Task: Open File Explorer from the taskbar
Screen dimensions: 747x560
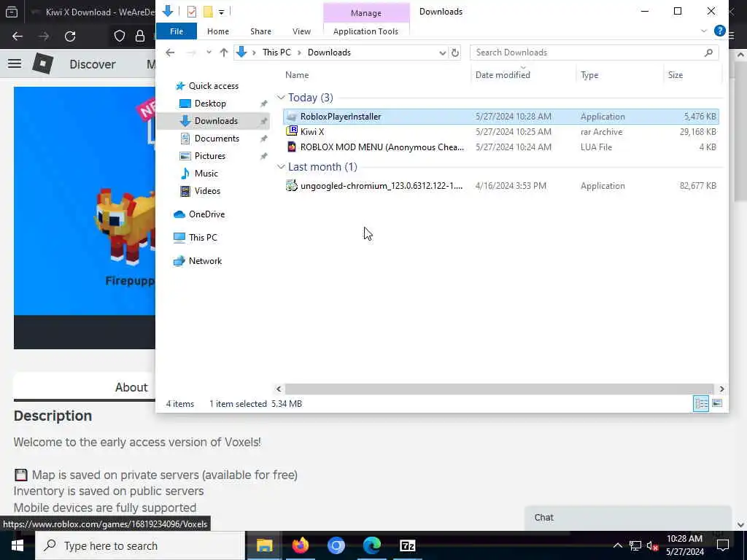Action: click(264, 545)
